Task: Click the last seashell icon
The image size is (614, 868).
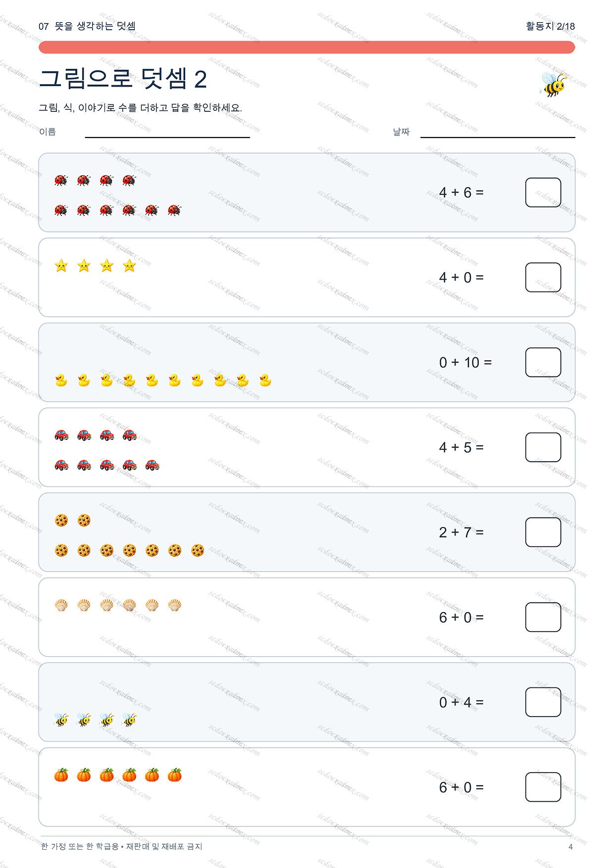Action: [x=175, y=605]
